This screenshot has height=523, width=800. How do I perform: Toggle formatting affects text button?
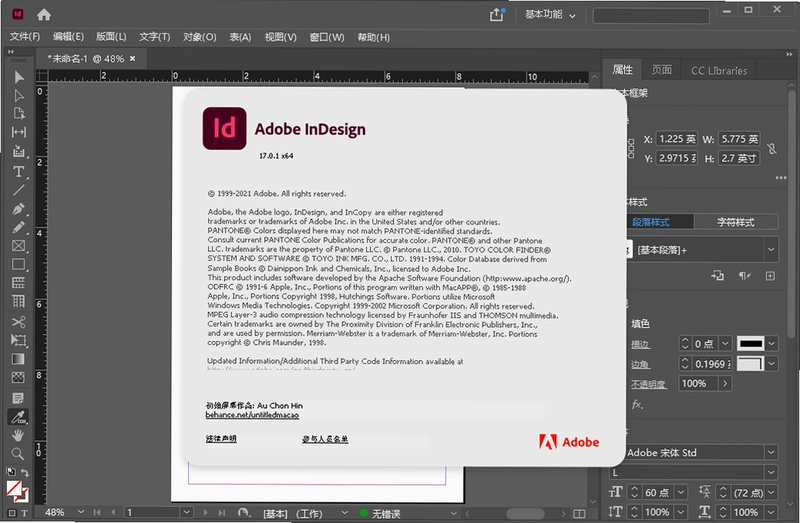[x=24, y=513]
